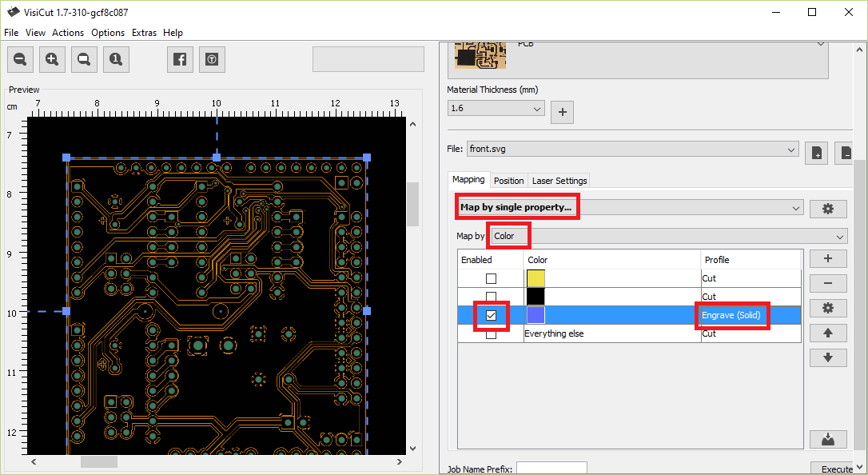The image size is (868, 475).
Task: Uncheck the blue color mapping checkbox
Action: (x=491, y=315)
